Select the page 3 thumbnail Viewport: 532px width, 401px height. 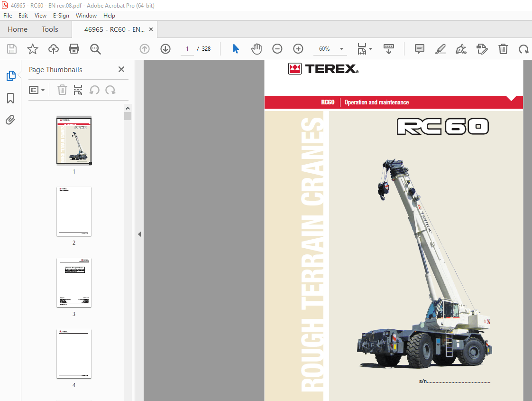tap(74, 283)
